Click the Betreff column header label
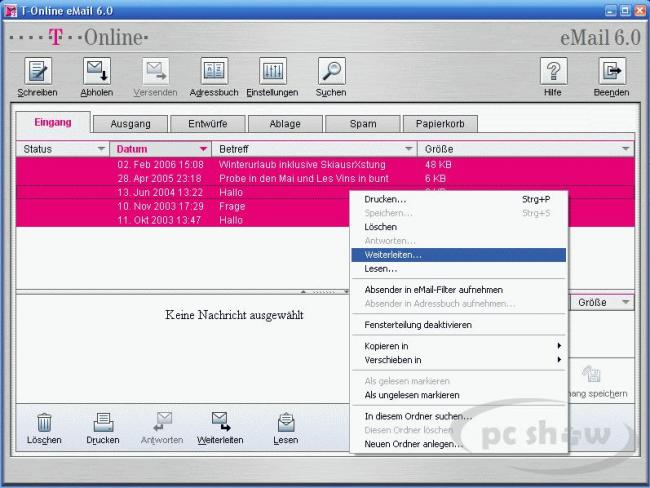 pyautogui.click(x=234, y=149)
